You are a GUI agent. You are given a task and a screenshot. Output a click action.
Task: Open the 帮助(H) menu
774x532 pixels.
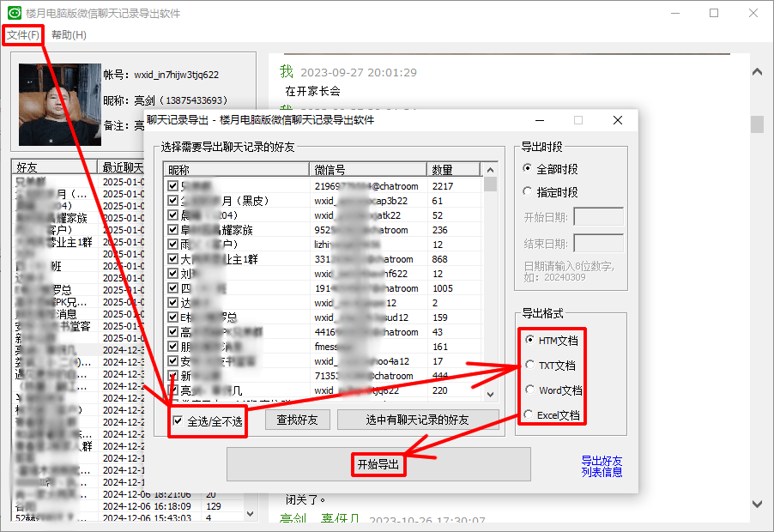click(x=69, y=35)
